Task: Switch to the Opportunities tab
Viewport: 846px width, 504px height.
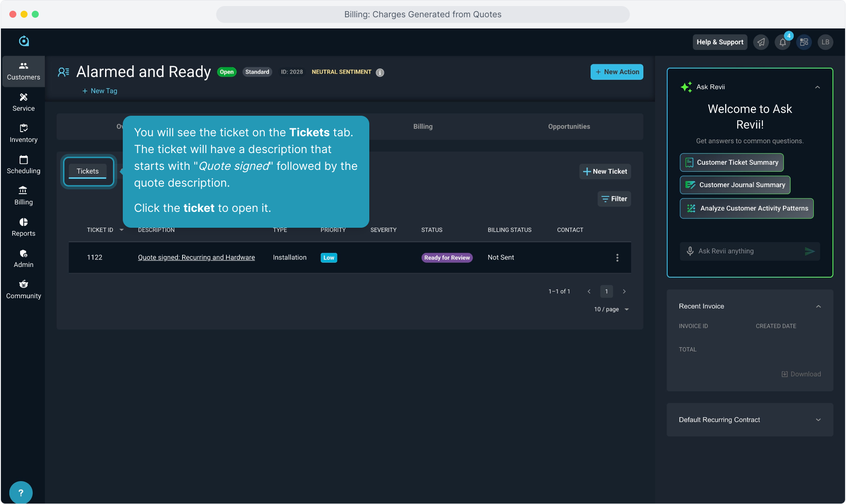Action: 569,126
